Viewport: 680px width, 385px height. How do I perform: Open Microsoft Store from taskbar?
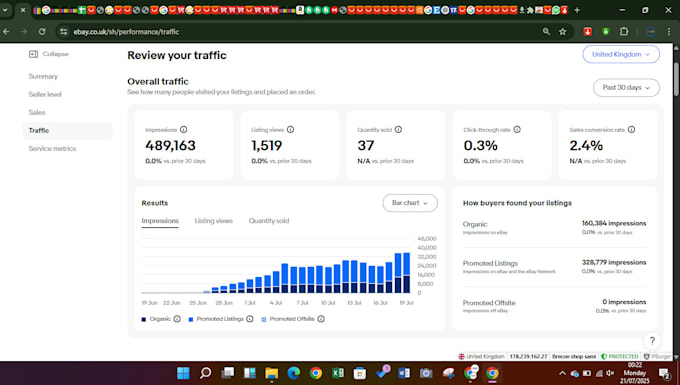pos(360,373)
